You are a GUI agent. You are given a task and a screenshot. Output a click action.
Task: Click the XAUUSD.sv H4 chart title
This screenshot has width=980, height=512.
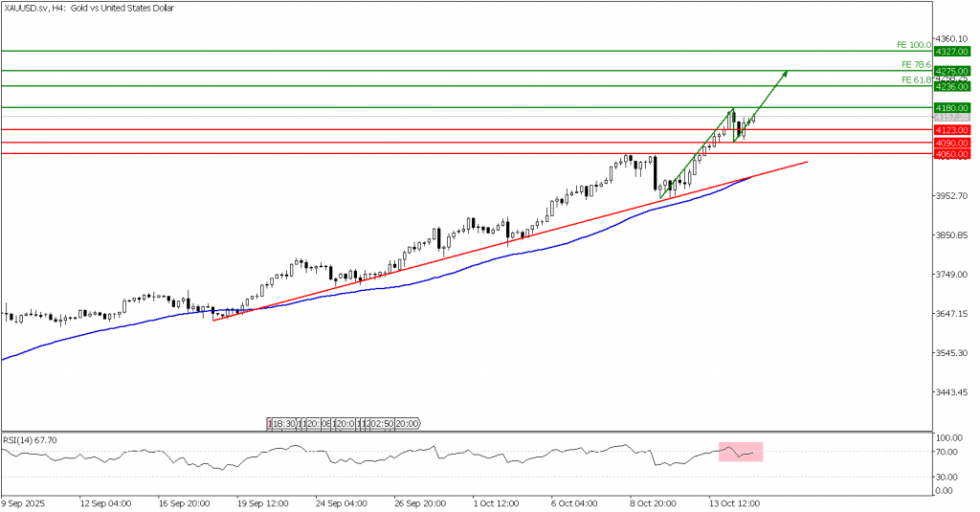[x=67, y=8]
